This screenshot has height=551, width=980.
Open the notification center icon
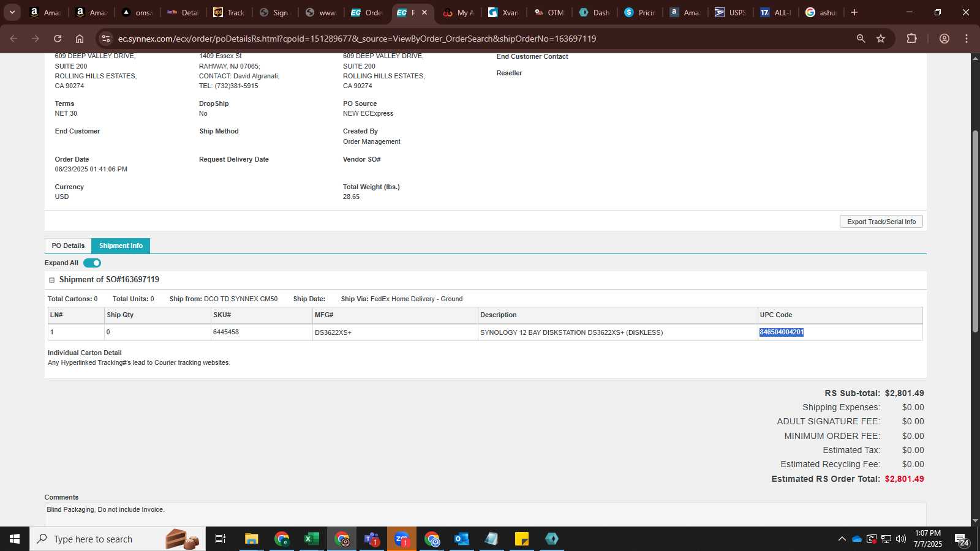click(x=962, y=539)
